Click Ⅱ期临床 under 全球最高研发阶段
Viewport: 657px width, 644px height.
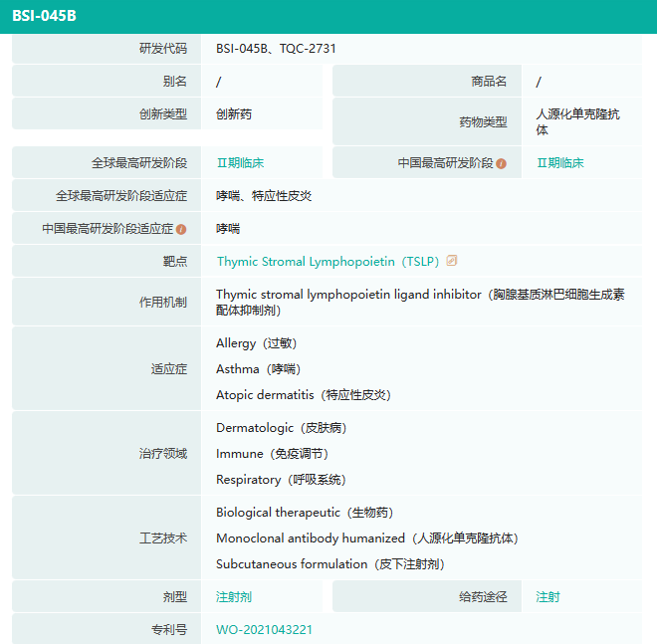pyautogui.click(x=240, y=163)
